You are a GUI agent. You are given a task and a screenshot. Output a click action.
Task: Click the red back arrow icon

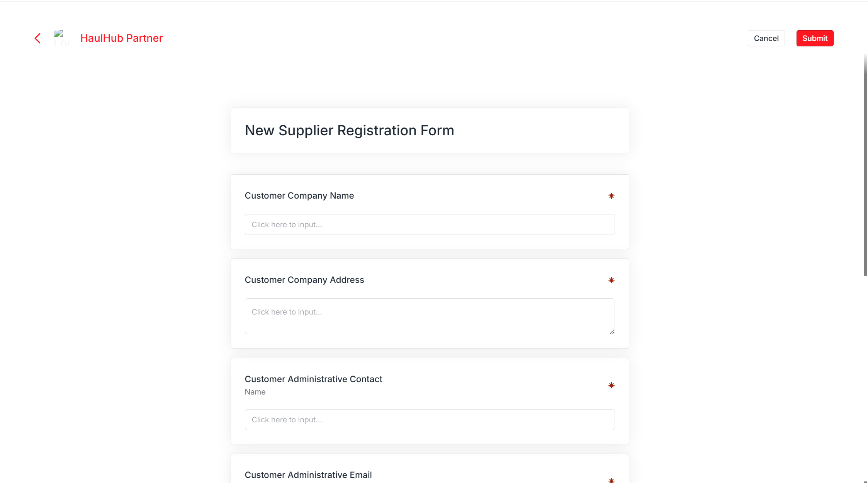(37, 38)
